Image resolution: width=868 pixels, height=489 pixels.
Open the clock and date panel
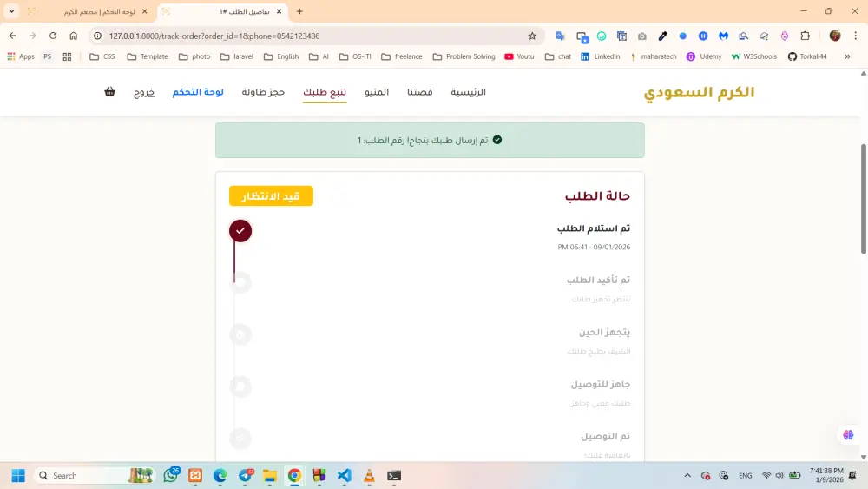(x=827, y=475)
